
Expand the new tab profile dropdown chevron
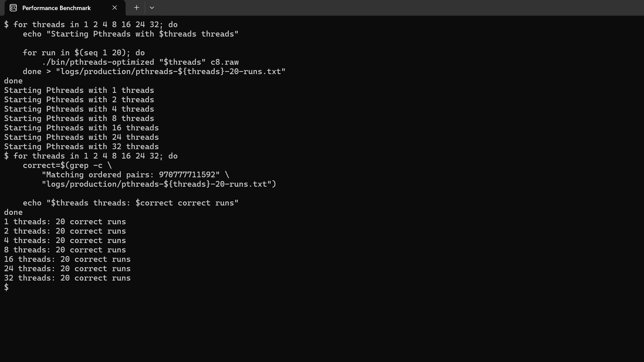(x=152, y=8)
